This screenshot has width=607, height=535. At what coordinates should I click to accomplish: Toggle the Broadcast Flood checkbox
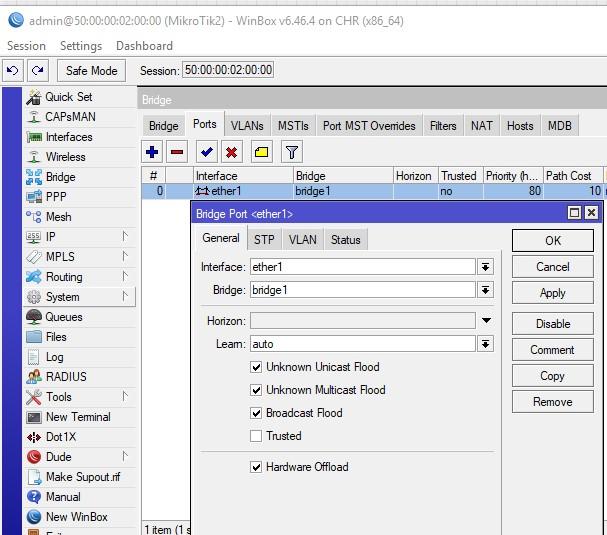click(256, 413)
